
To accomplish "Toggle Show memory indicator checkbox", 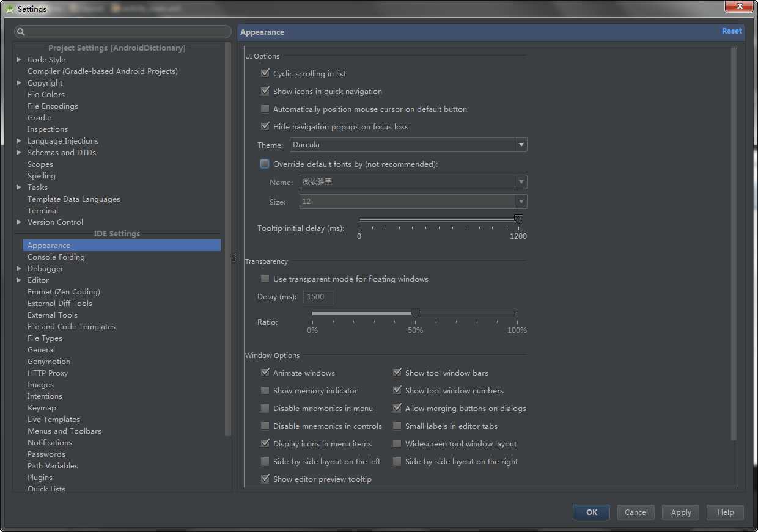I will pyautogui.click(x=265, y=390).
